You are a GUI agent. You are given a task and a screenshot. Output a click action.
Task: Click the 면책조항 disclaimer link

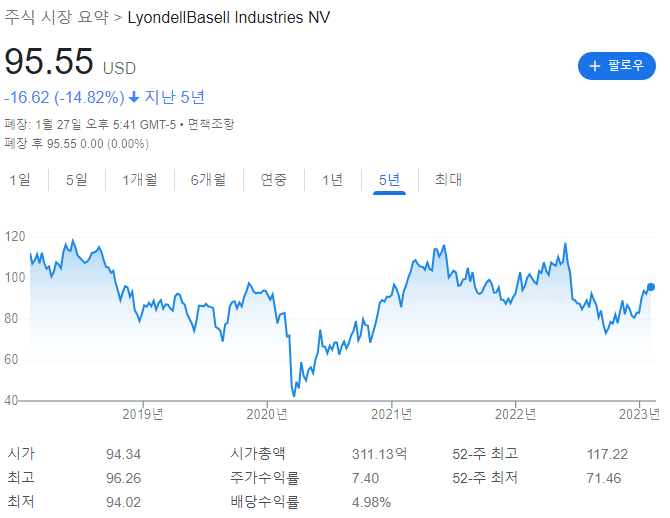(x=211, y=124)
